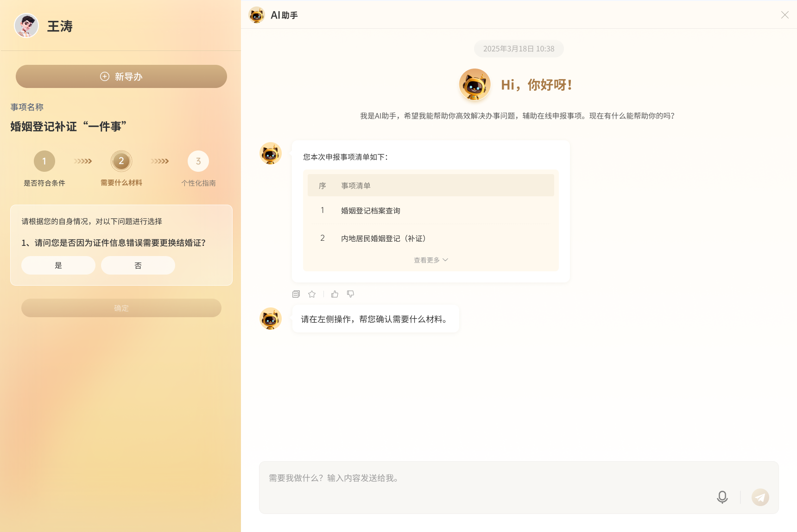Give a thumbs down to the reply
This screenshot has height=532, width=797.
point(350,294)
